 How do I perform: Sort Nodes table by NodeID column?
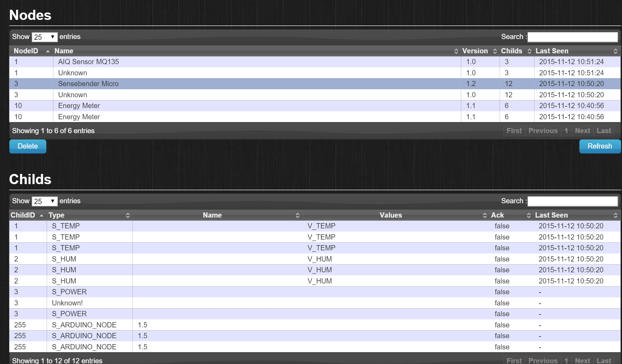(31, 51)
